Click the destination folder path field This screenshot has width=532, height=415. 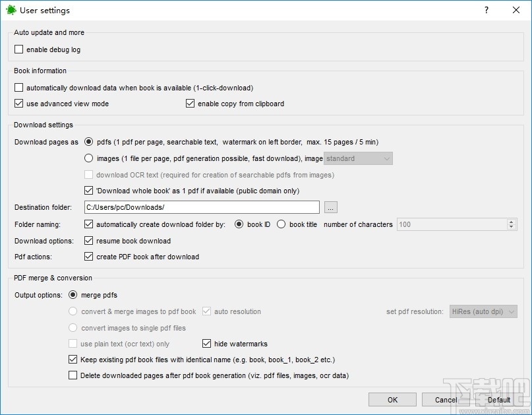(198, 207)
